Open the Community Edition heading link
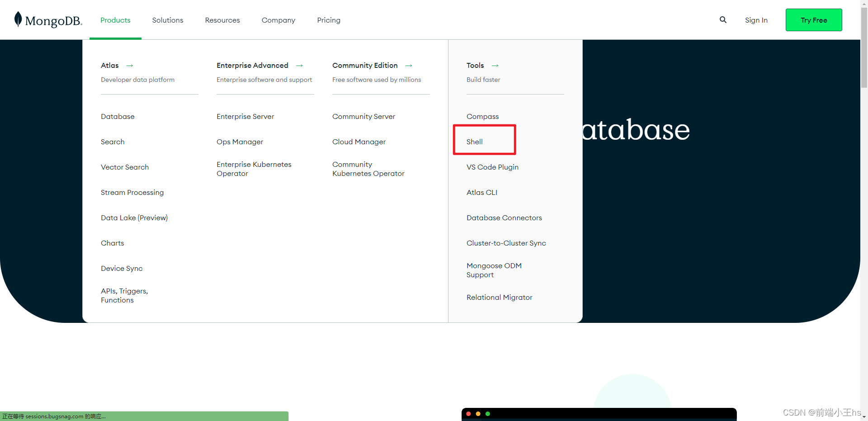Image resolution: width=868 pixels, height=421 pixels. (365, 65)
